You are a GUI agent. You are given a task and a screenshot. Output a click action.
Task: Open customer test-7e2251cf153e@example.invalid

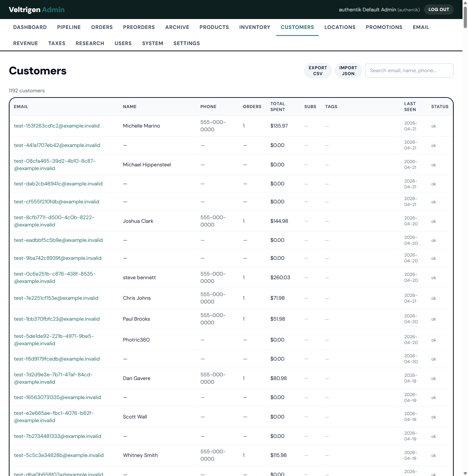coord(56,298)
